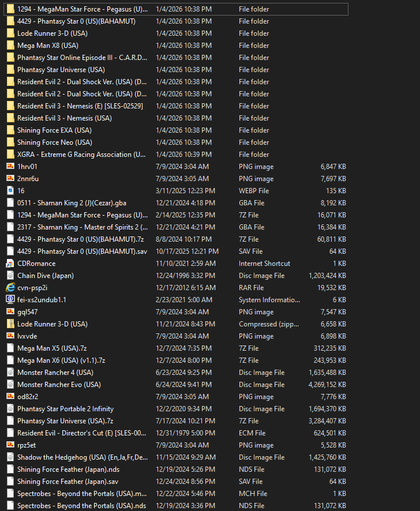This screenshot has width=420, height=511.
Task: Click the size 4,269,152 KB
Action: [x=327, y=384]
